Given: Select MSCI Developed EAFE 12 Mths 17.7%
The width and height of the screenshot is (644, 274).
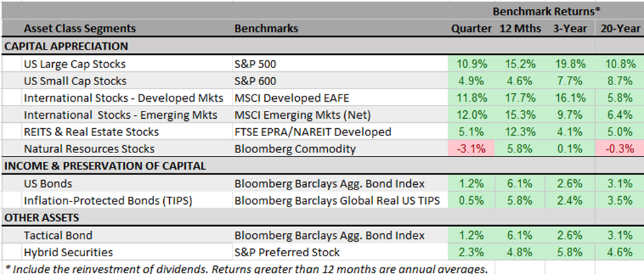Looking at the screenshot, I should (x=520, y=98).
